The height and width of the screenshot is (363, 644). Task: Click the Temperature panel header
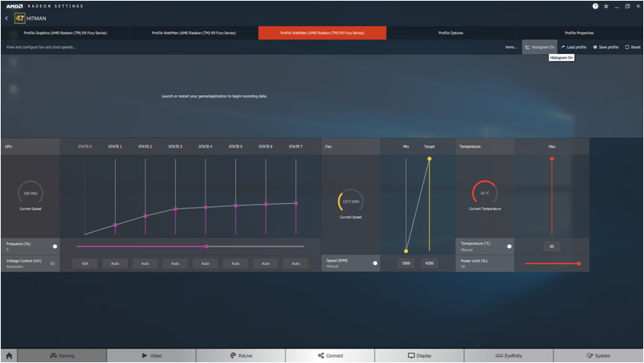(485, 147)
